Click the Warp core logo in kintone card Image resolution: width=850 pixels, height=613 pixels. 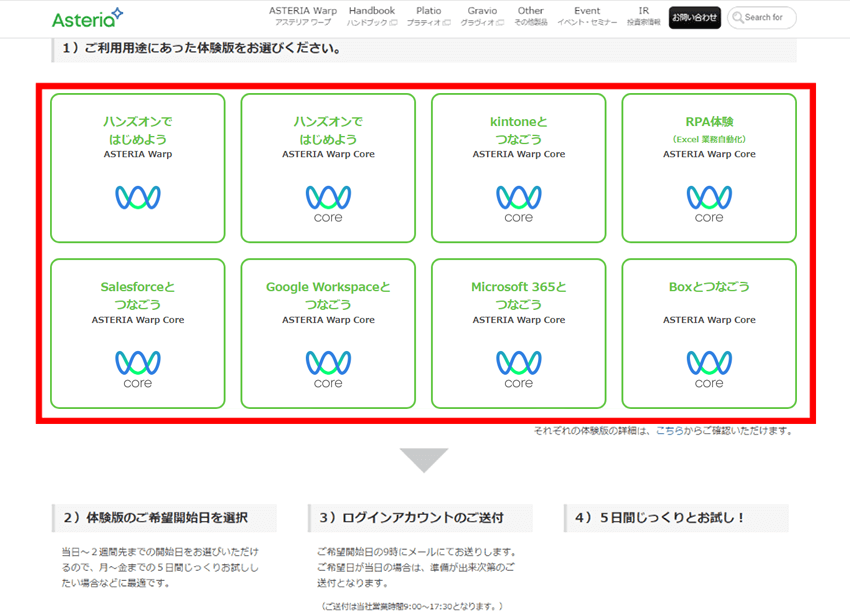point(519,204)
